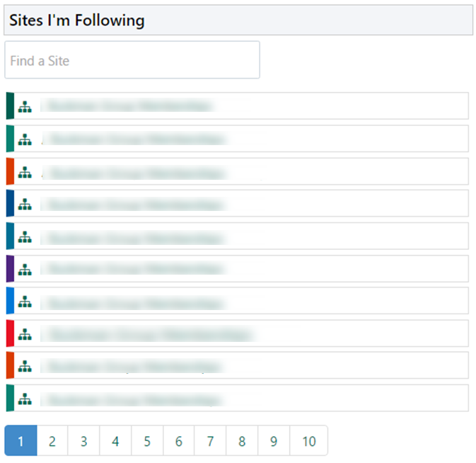
Task: Click the site icon beside the dark green bar
Action: 25,107
